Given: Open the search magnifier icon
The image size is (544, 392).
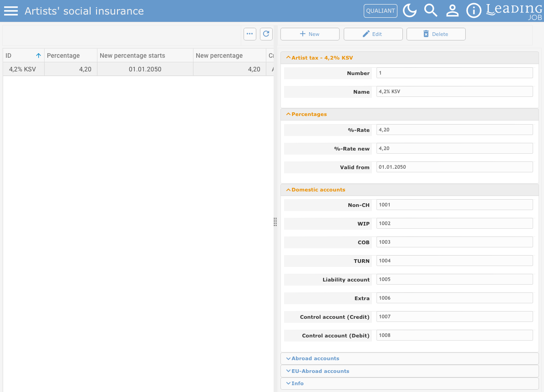Looking at the screenshot, I should click(431, 11).
